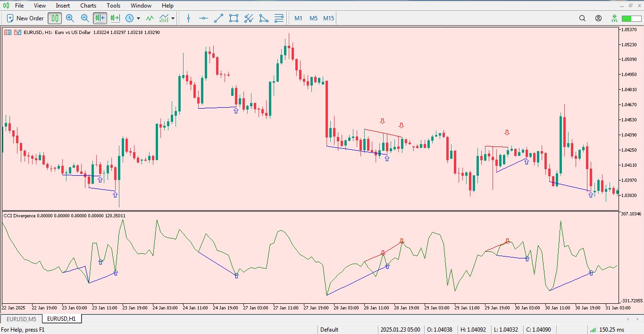The height and width of the screenshot is (334, 644).
Task: Open the Charts menu
Action: click(88, 6)
